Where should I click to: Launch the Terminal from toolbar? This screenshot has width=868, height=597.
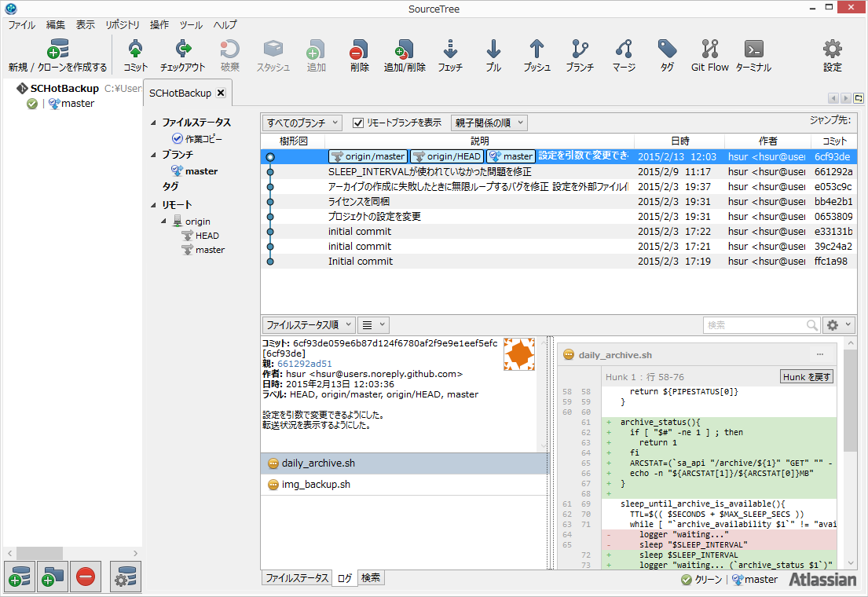(x=753, y=55)
